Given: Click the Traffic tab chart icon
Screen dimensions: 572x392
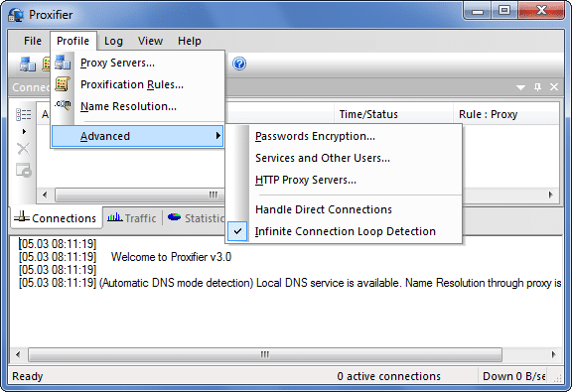Looking at the screenshot, I should pyautogui.click(x=114, y=217).
